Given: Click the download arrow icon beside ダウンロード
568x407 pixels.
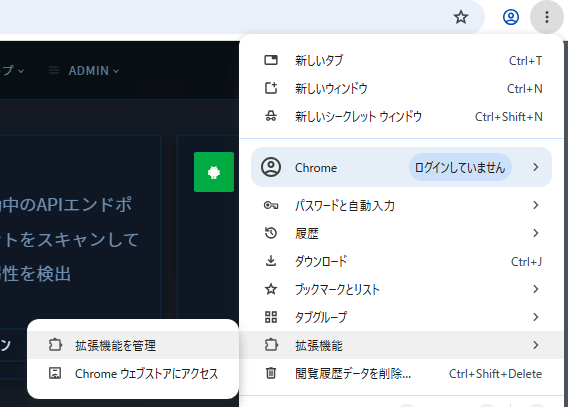Looking at the screenshot, I should 271,261.
